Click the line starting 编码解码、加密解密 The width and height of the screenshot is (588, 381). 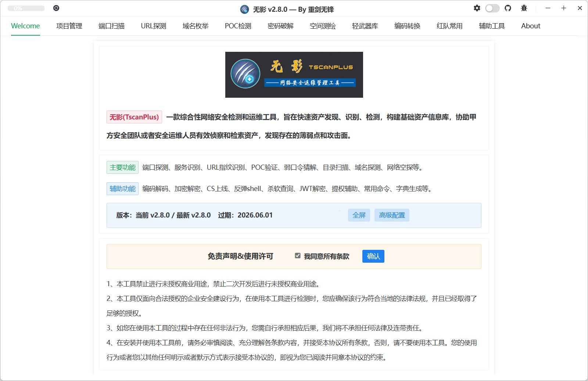click(x=288, y=189)
